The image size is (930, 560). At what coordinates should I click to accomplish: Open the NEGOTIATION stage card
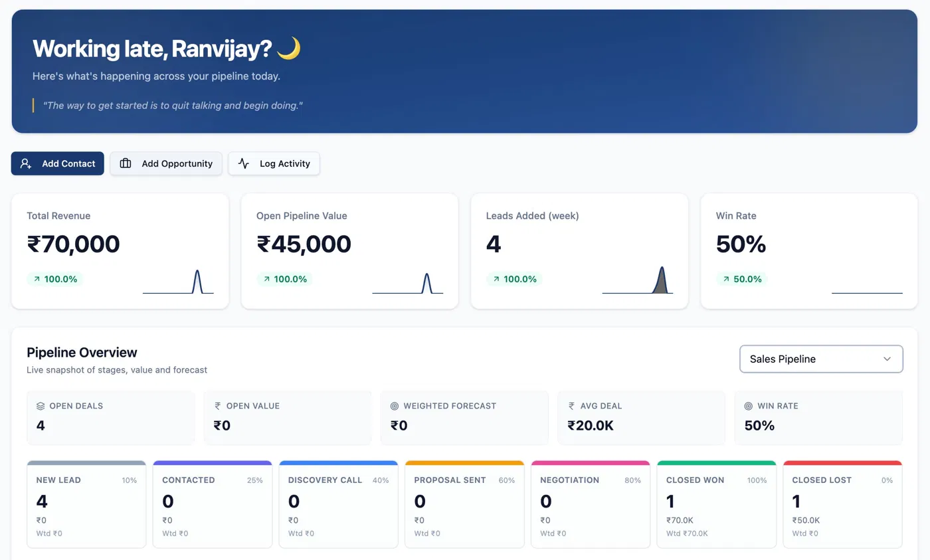[x=591, y=504]
